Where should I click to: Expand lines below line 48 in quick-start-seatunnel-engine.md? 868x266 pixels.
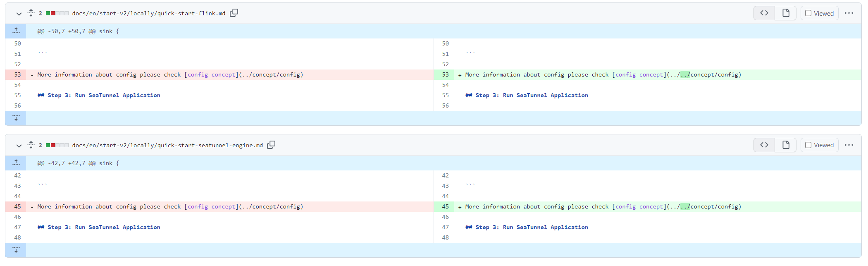(x=16, y=250)
